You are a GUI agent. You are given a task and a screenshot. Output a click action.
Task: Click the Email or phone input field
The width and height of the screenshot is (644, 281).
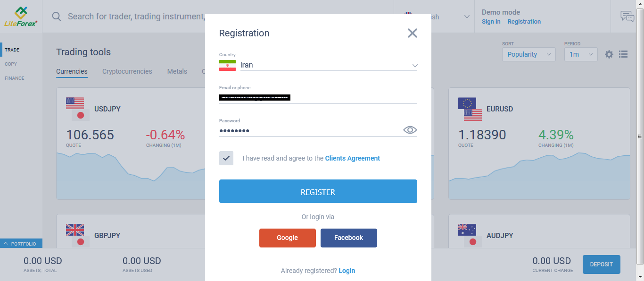[x=318, y=97]
